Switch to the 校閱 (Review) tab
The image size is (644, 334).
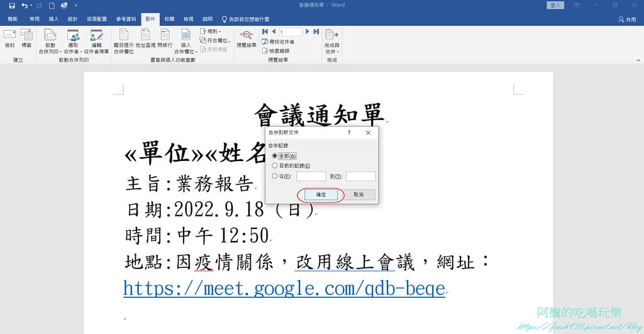tap(169, 19)
